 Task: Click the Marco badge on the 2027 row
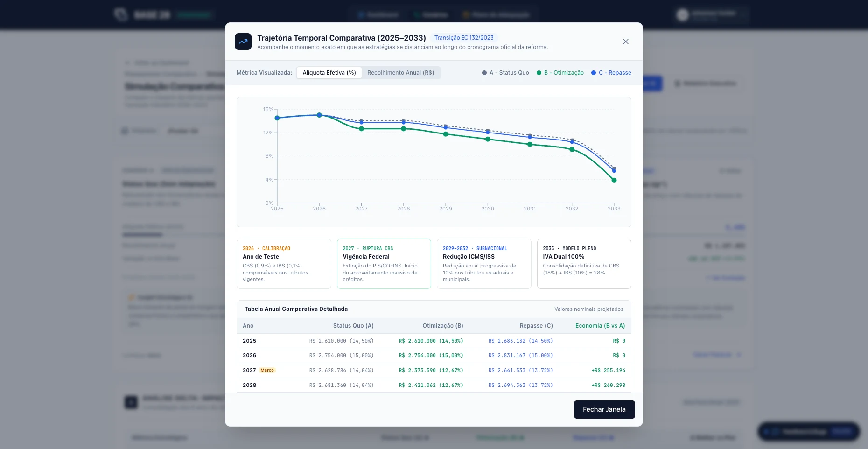coord(267,370)
